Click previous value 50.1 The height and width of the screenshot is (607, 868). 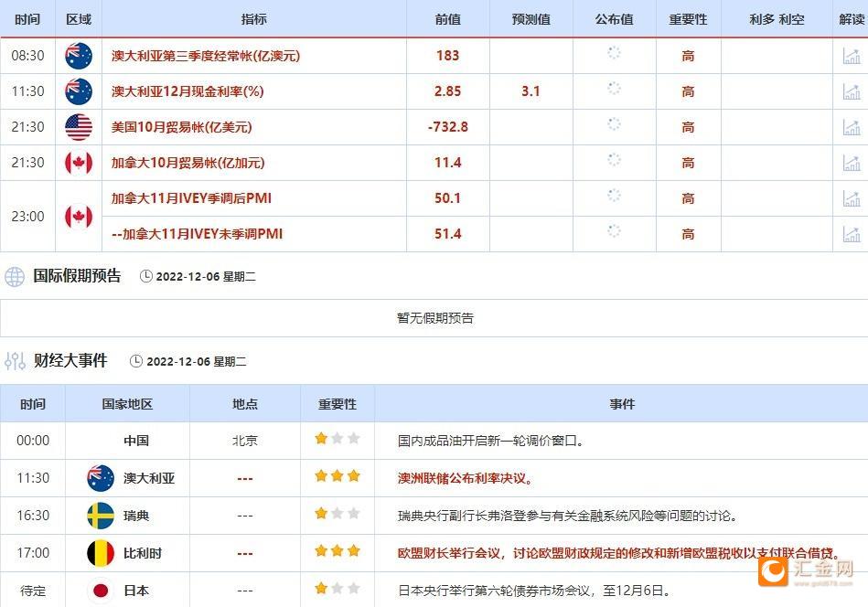(448, 198)
